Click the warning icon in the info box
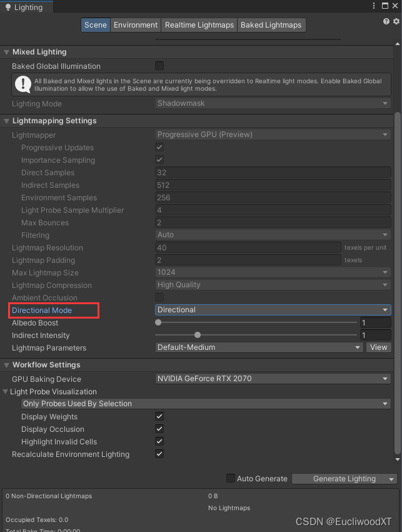402x532 pixels. (23, 84)
